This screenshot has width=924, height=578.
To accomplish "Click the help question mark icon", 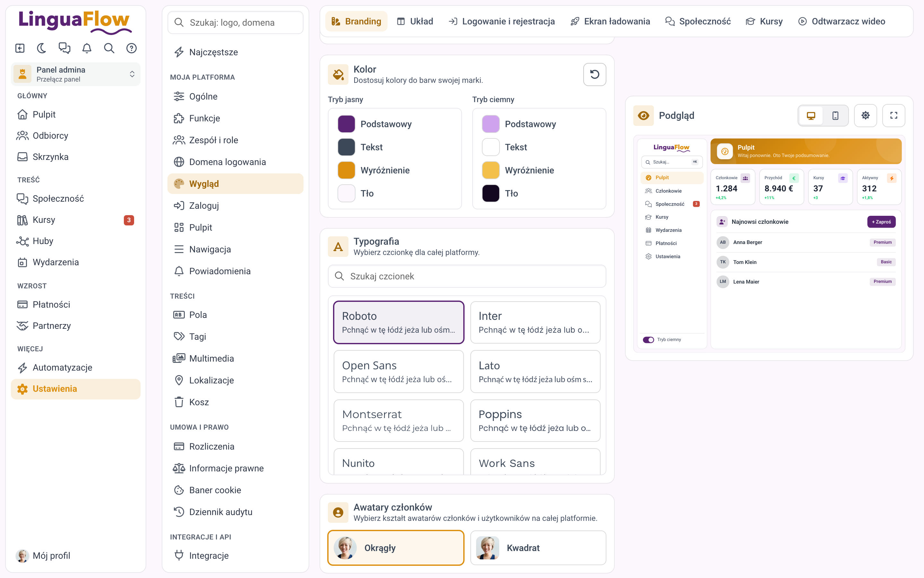I will pyautogui.click(x=131, y=48).
